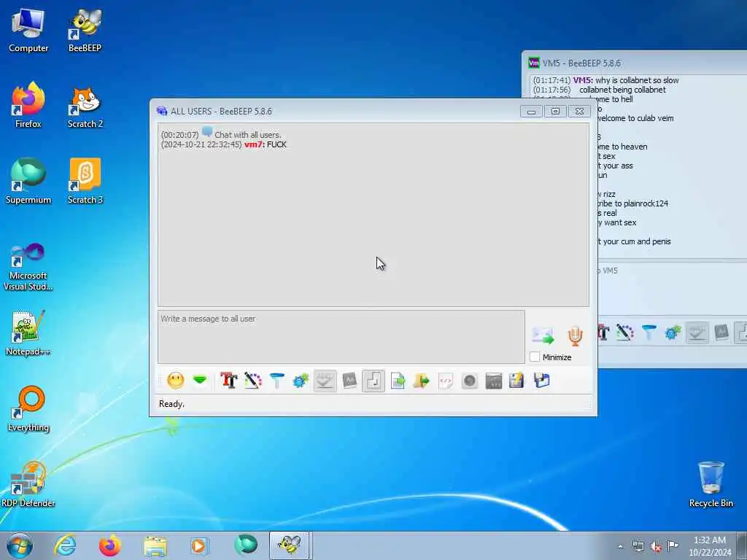The height and width of the screenshot is (560, 747).
Task: Click the grey round record icon
Action: point(470,381)
